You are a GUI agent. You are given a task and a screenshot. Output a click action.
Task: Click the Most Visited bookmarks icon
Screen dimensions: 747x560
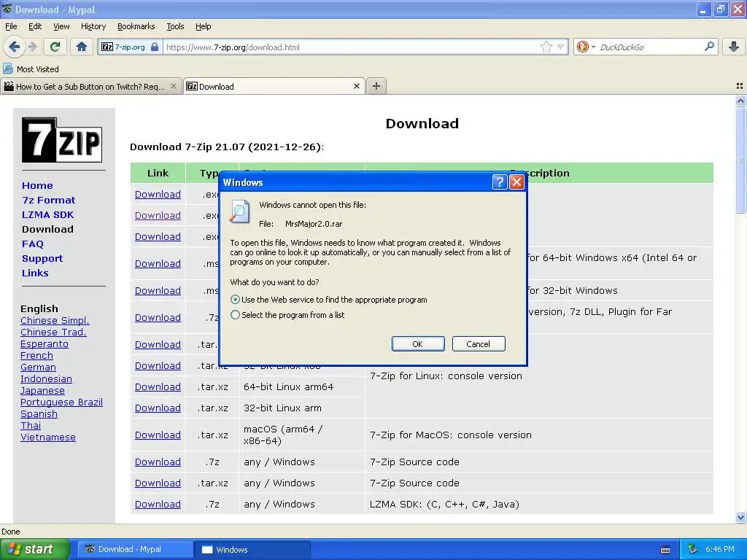(x=7, y=69)
